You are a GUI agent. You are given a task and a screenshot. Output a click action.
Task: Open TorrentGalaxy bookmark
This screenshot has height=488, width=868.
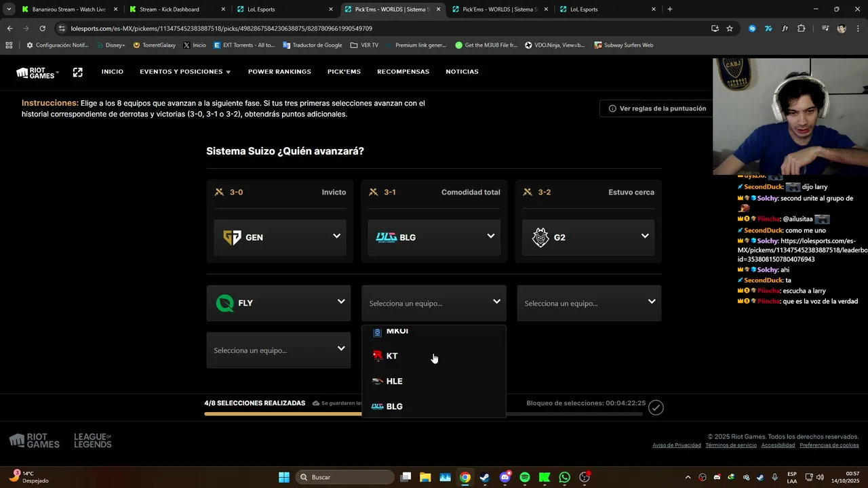point(155,45)
